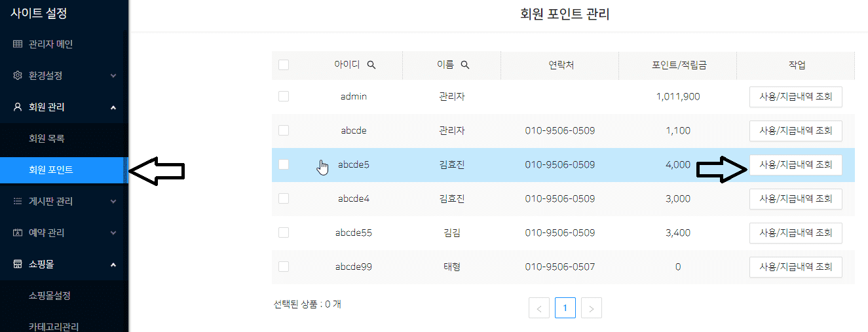
Task: Click 사용/지급내역 조회 for abcde5
Action: click(x=795, y=165)
